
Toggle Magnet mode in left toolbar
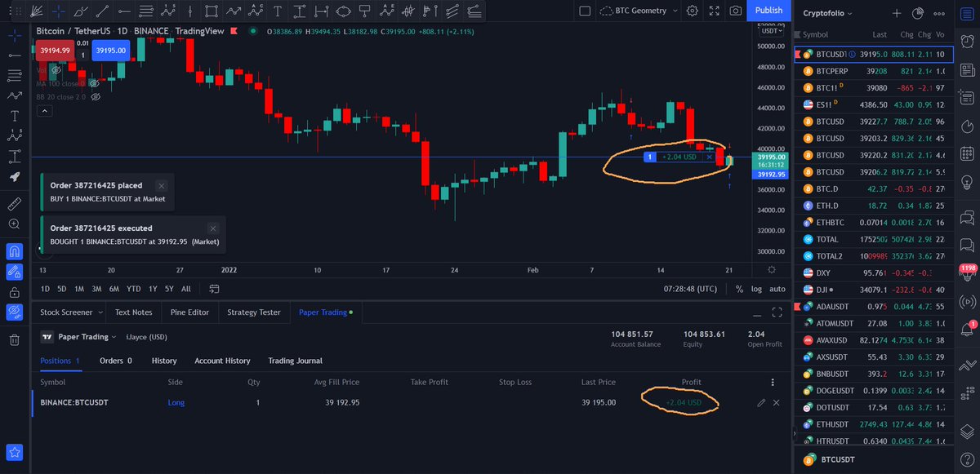pyautogui.click(x=14, y=250)
